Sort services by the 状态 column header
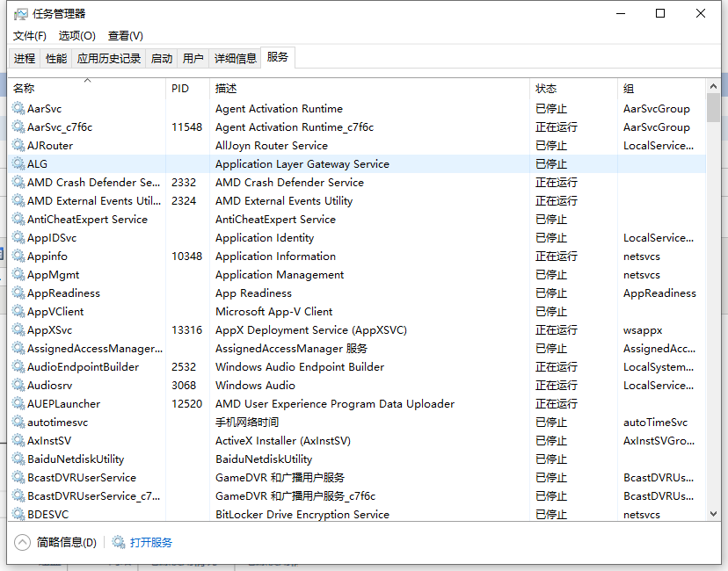 click(546, 89)
